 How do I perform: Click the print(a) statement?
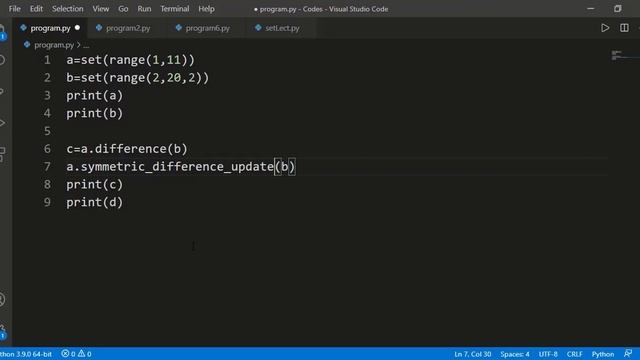[x=94, y=96]
